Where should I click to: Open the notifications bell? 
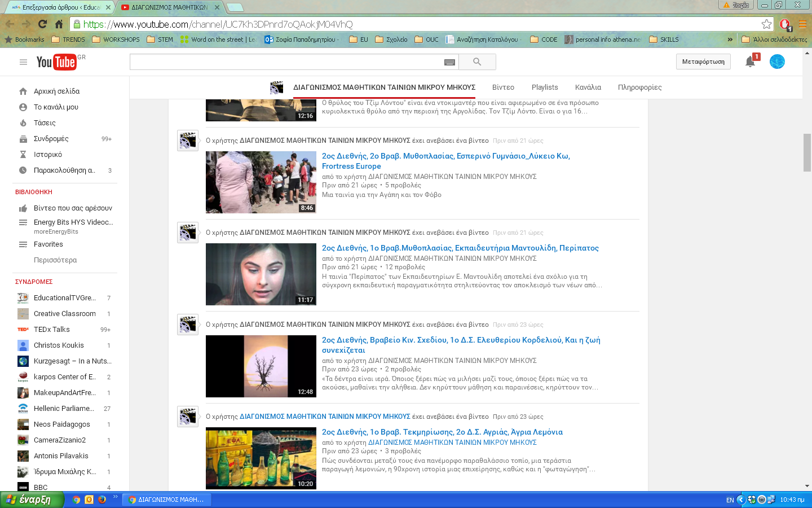(750, 62)
